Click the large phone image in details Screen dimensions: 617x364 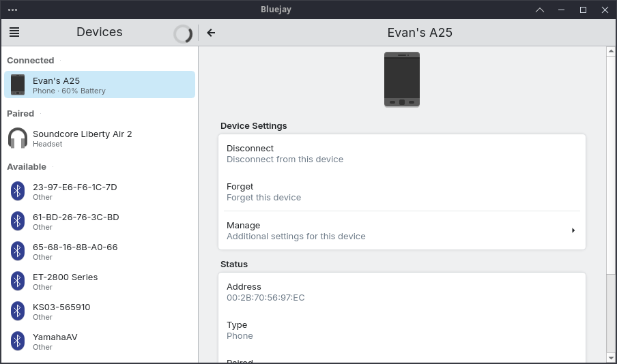(401, 79)
